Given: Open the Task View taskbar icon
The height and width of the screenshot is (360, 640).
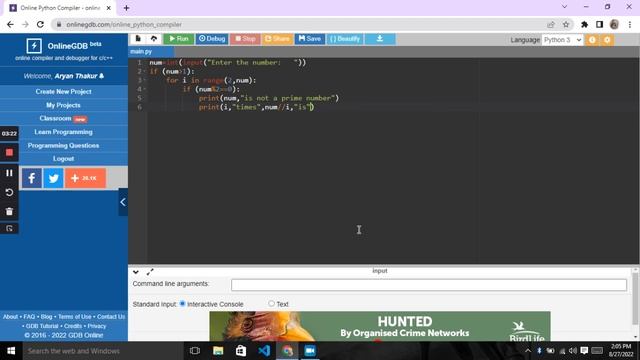Looking at the screenshot, I should pos(195,351).
